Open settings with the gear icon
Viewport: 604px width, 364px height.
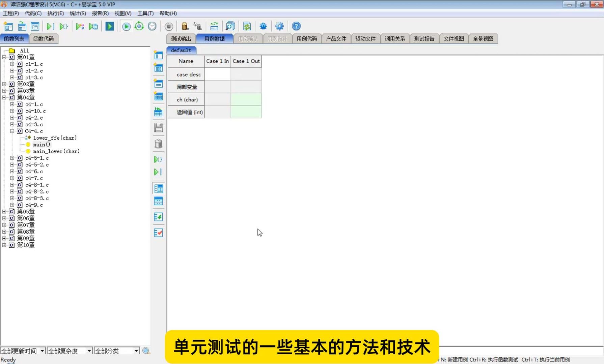pyautogui.click(x=279, y=26)
